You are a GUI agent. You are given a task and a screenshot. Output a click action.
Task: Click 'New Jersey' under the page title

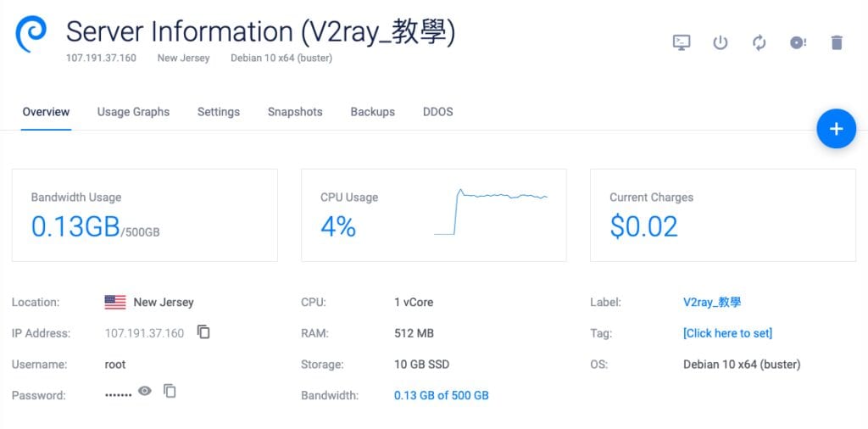pyautogui.click(x=183, y=58)
